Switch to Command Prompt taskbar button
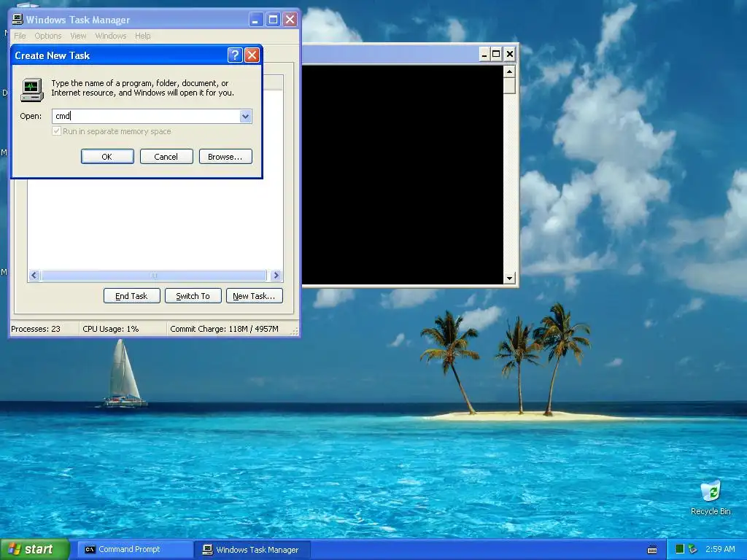 (x=135, y=550)
